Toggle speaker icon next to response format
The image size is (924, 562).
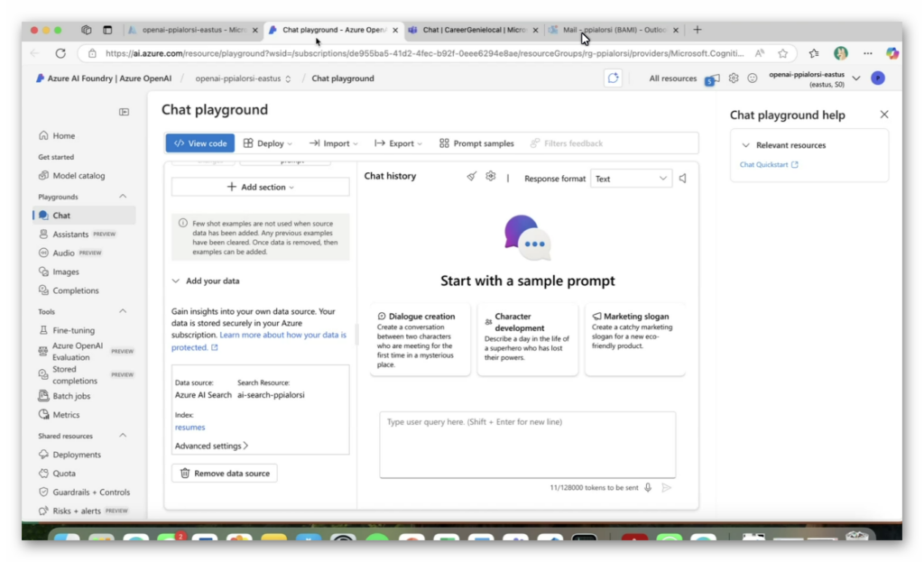682,179
